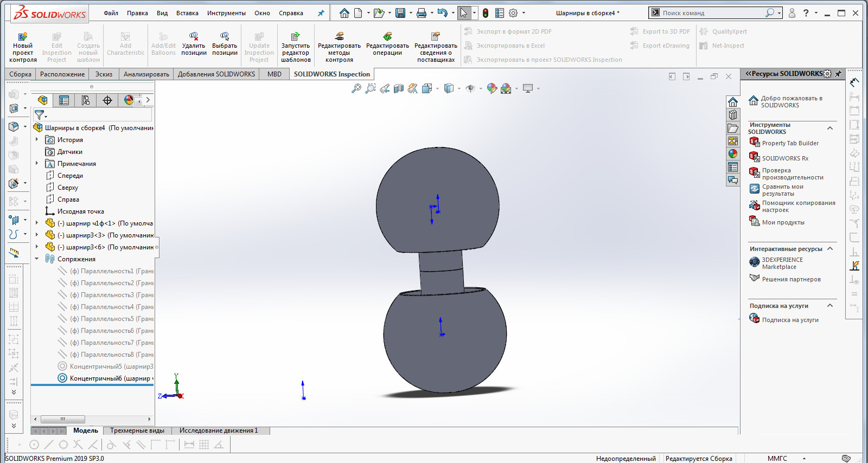Pin the menu bar with pushpin

coord(321,13)
